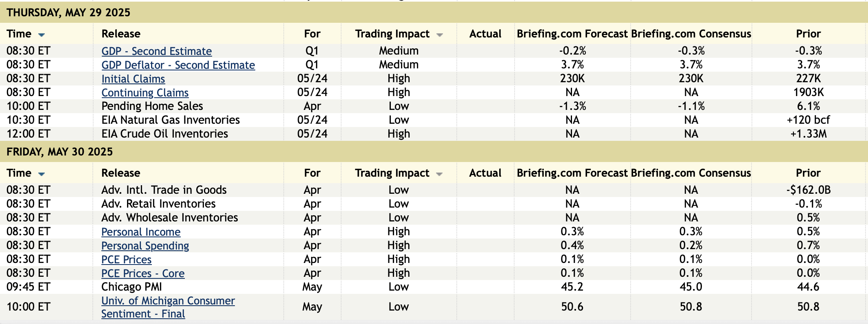The image size is (868, 324).
Task: Open the Personal Spending release link
Action: (x=145, y=246)
